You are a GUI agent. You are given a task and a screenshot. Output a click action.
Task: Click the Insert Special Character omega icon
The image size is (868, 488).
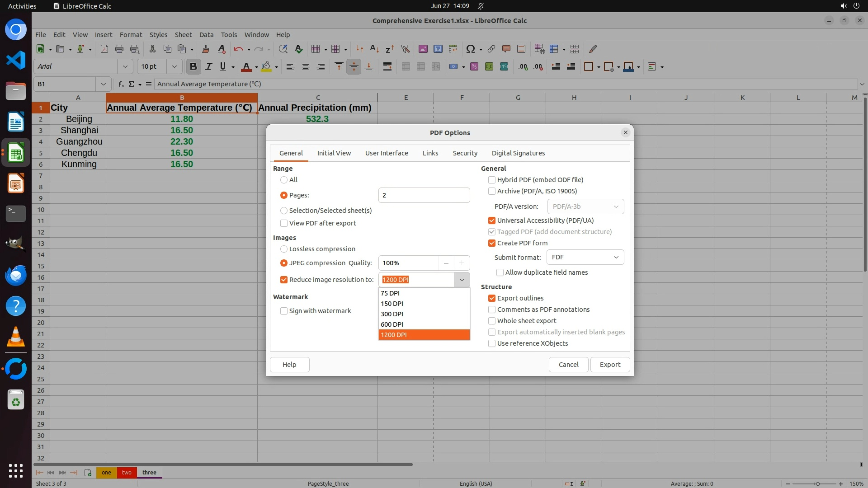(470, 49)
